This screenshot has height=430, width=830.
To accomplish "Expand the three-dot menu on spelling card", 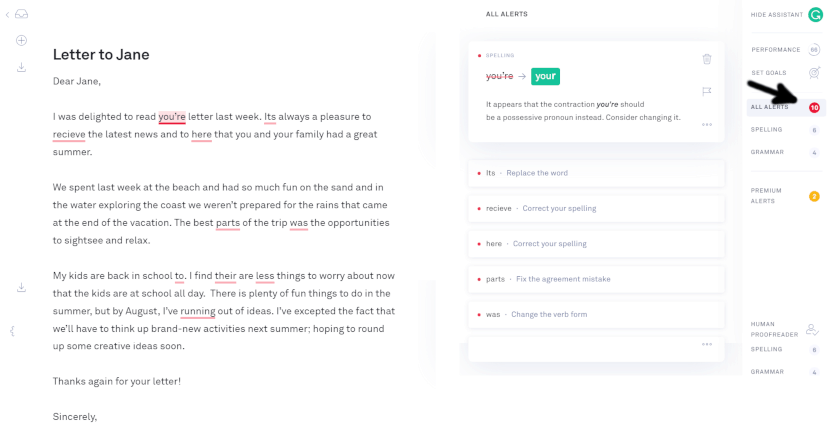I will pos(707,125).
